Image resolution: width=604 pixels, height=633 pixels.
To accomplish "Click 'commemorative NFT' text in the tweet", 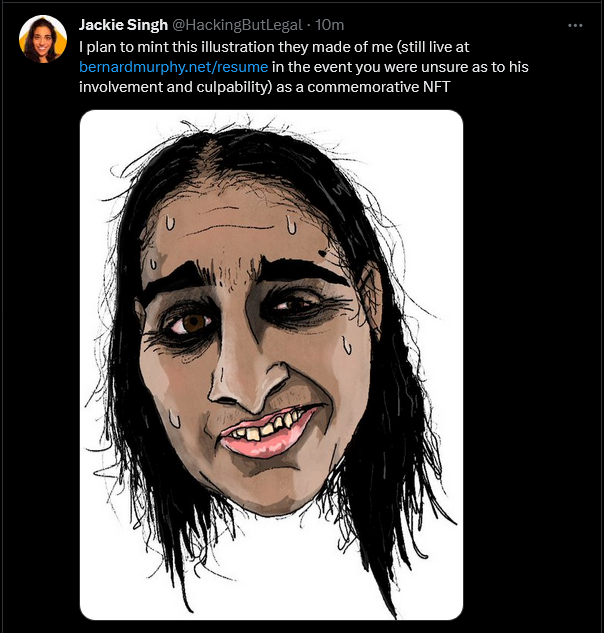I will coord(379,87).
